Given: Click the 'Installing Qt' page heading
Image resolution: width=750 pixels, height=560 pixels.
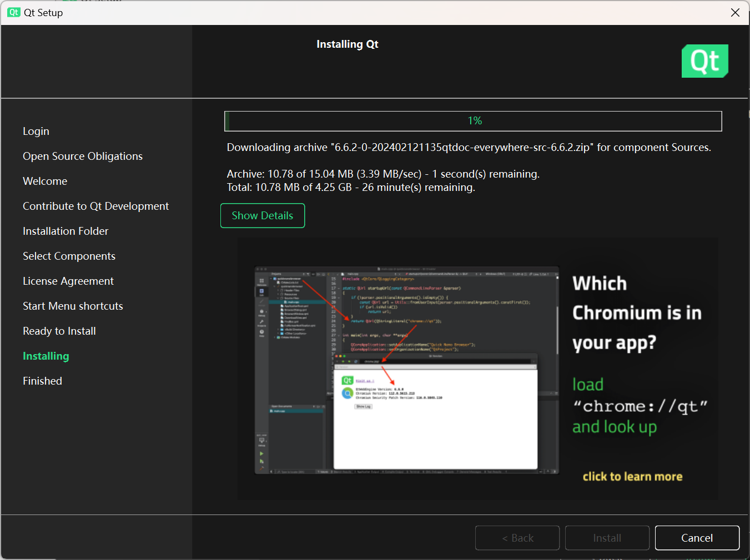Looking at the screenshot, I should [x=348, y=44].
